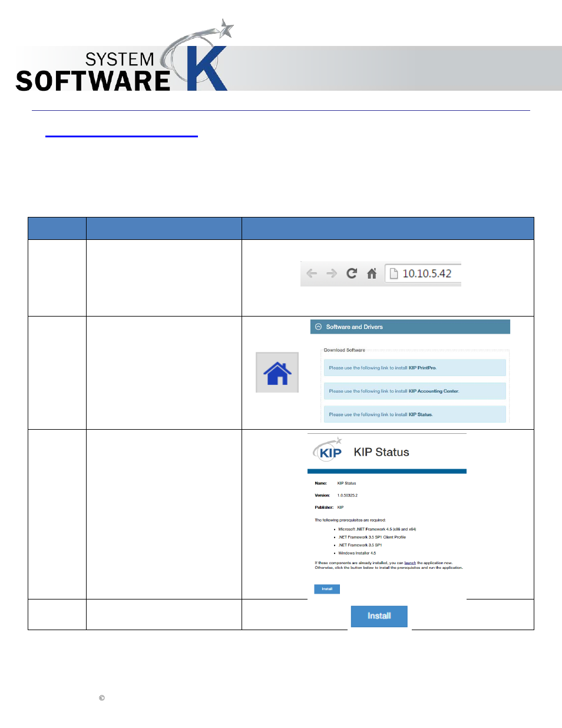Click the KIP Status install link
562x728 pixels.
tap(415, 414)
